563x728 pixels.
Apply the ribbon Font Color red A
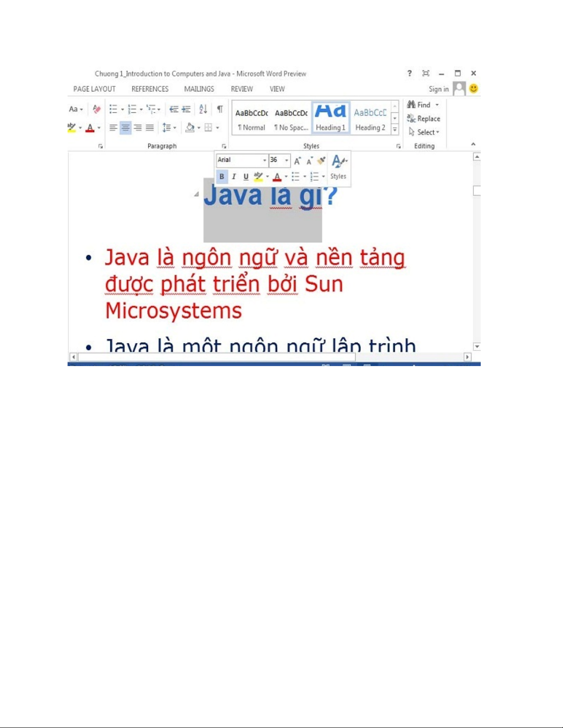pos(90,128)
